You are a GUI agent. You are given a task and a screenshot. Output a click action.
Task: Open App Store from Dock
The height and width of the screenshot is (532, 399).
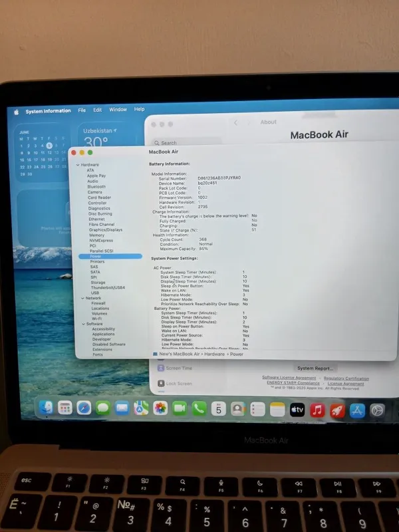(x=357, y=410)
